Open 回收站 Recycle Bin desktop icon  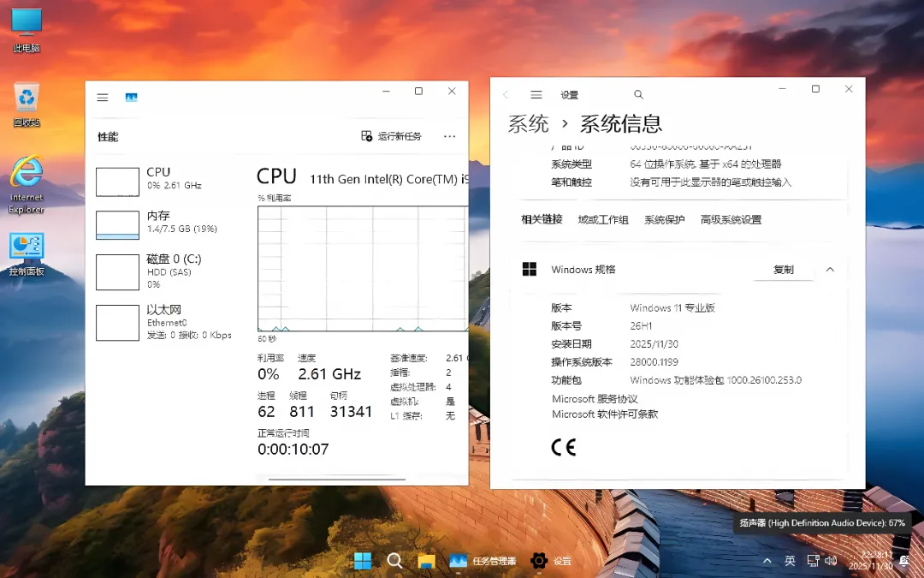[x=27, y=105]
